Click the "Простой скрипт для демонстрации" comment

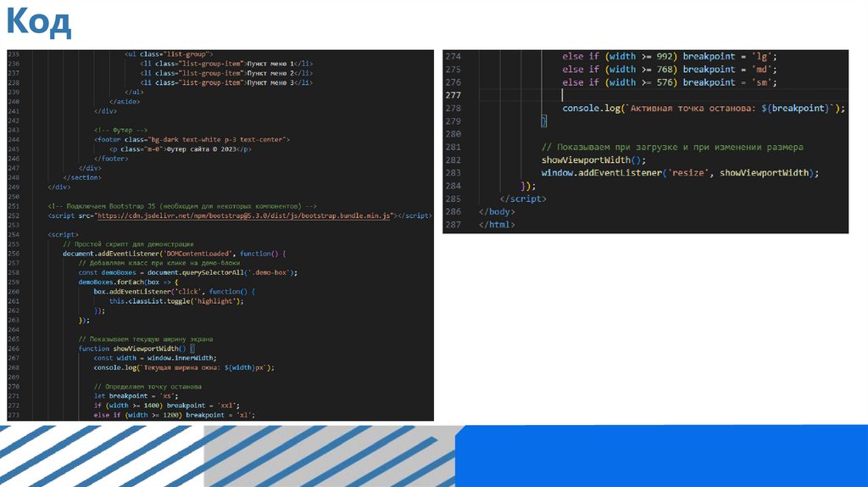128,243
